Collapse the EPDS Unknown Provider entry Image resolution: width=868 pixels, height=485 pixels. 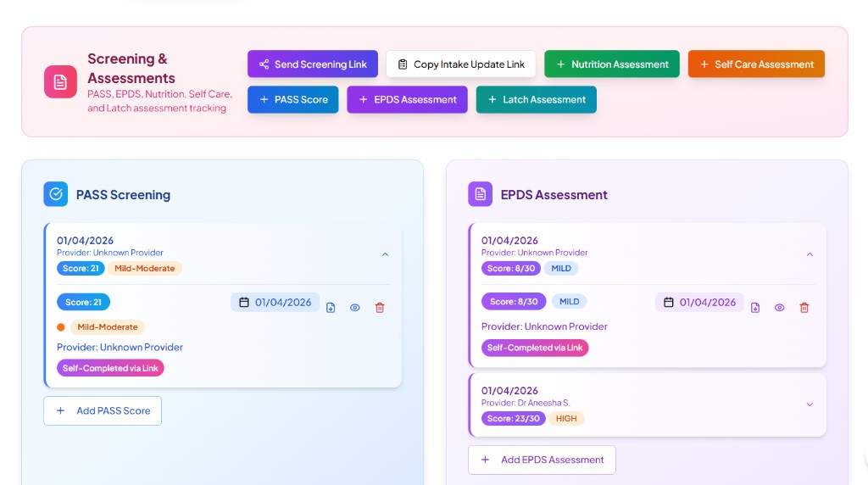[810, 254]
